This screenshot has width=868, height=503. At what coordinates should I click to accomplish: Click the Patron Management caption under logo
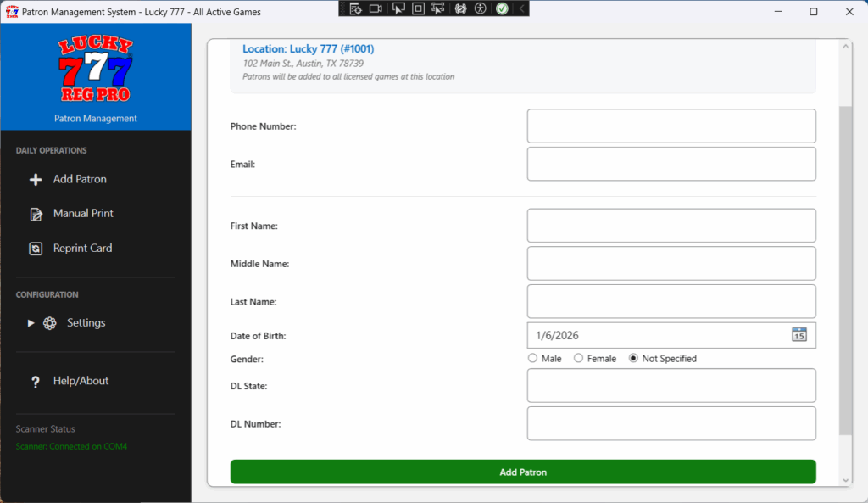point(96,119)
